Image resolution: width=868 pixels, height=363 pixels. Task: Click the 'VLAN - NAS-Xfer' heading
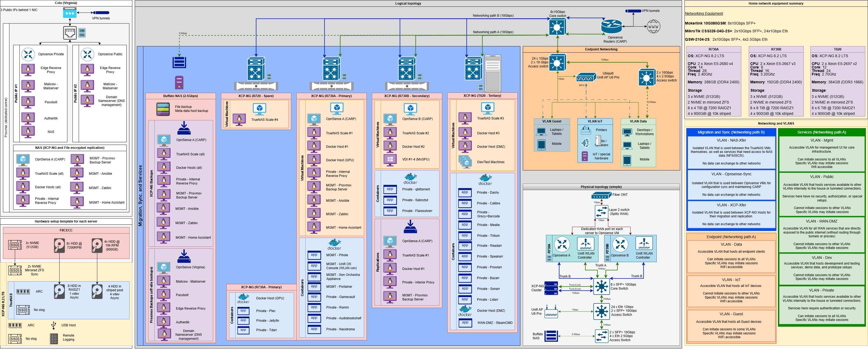(x=731, y=140)
